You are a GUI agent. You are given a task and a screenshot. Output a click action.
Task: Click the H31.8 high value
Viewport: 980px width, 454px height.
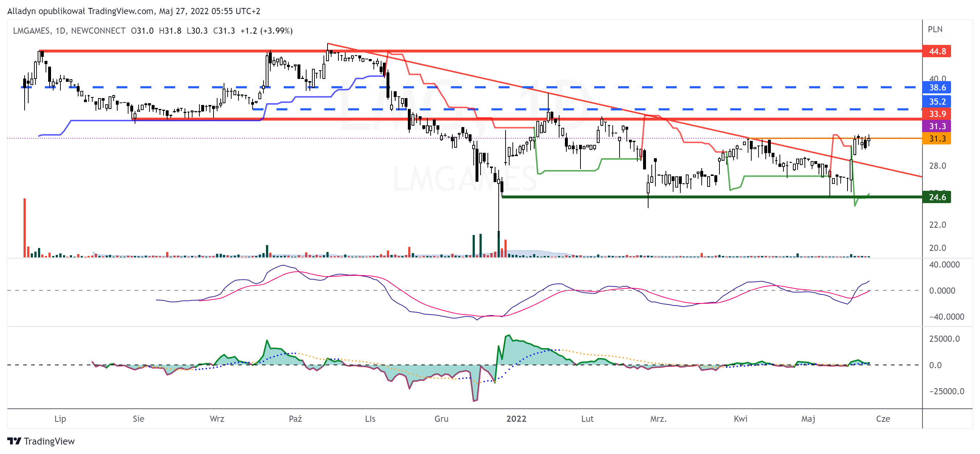[x=170, y=31]
